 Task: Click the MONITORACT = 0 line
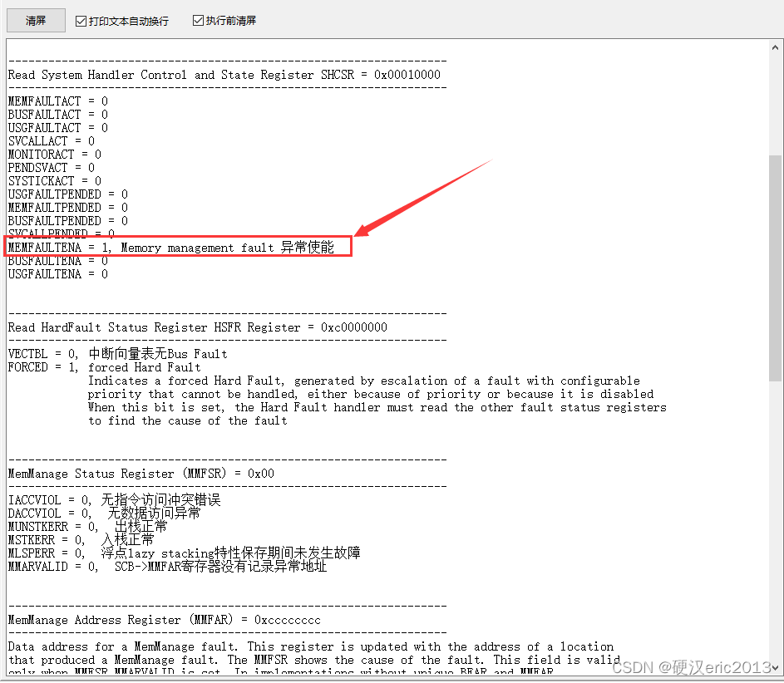[55, 155]
